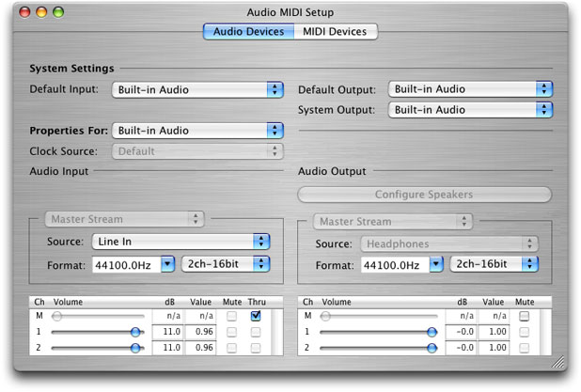Mute the output master channel
581x392 pixels.
pos(524,316)
